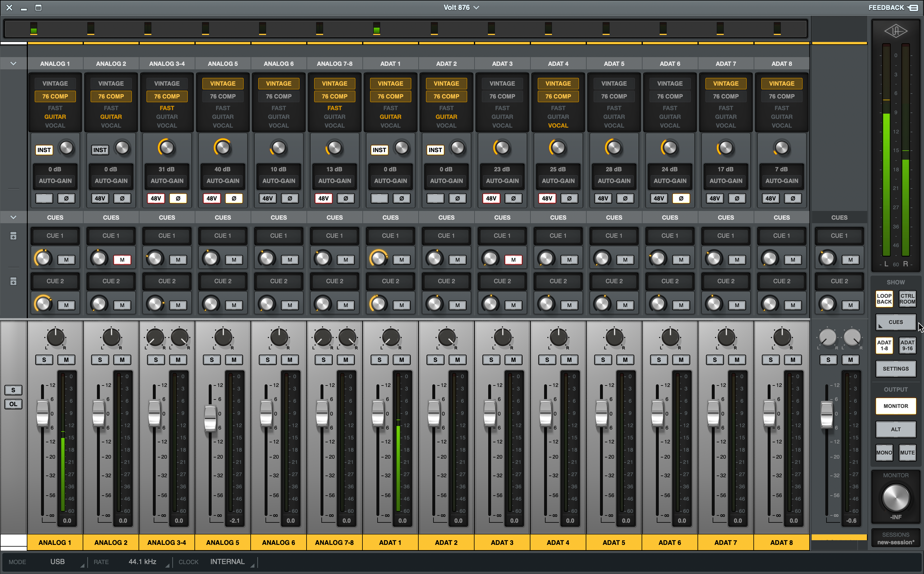The height and width of the screenshot is (574, 924).
Task: Click the CUE 2 collapse arrow icon
Action: (13, 281)
